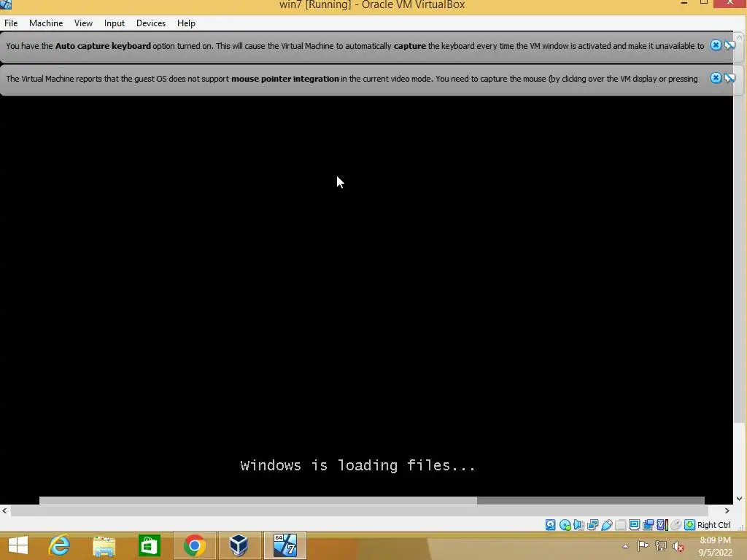Suppress future Auto capture keyboard messages
747x560 pixels.
[x=729, y=45]
